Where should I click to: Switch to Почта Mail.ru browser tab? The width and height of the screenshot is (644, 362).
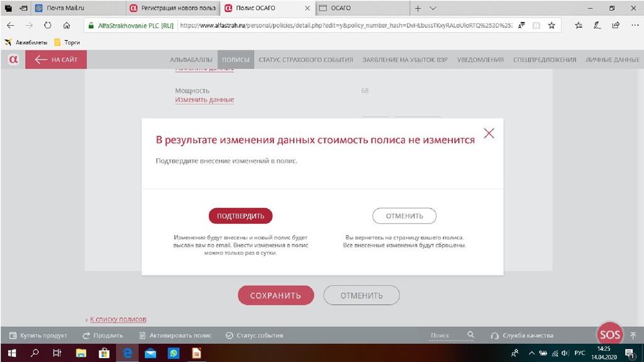(78, 8)
